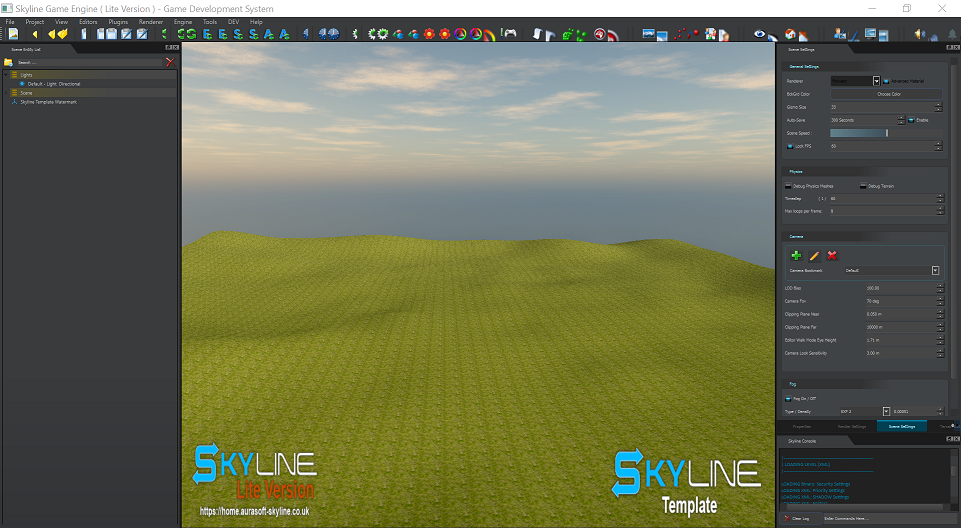
Task: Open the Plugins menu
Action: coord(118,22)
